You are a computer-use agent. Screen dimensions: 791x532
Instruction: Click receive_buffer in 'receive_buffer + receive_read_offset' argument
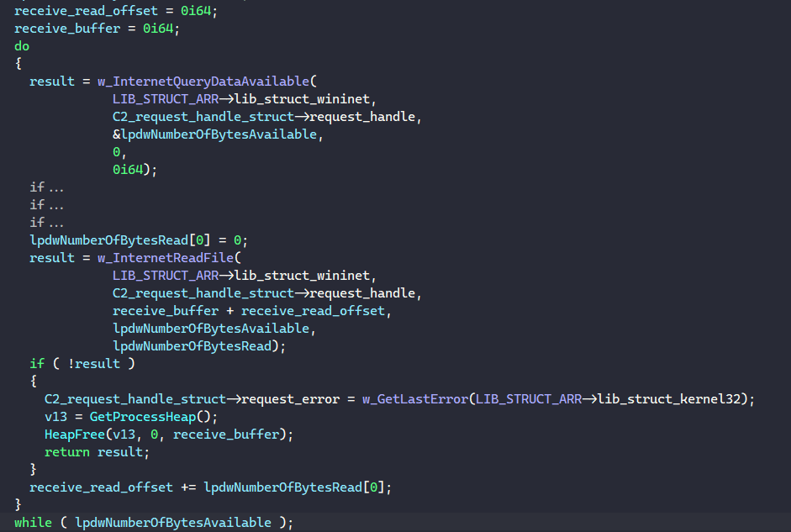coord(166,311)
